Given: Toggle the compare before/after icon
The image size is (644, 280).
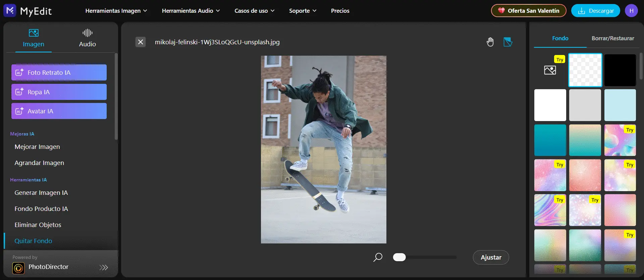Looking at the screenshot, I should tap(508, 42).
